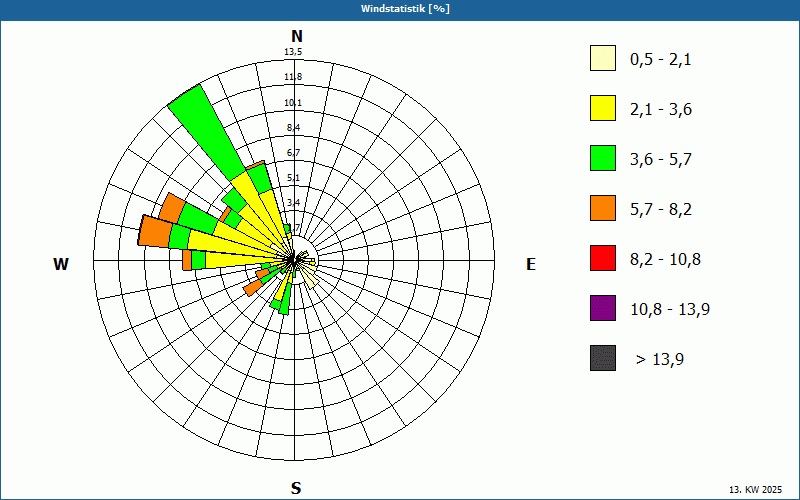Click the '13. KW 2025' date label
The image size is (800, 500).
click(x=755, y=490)
